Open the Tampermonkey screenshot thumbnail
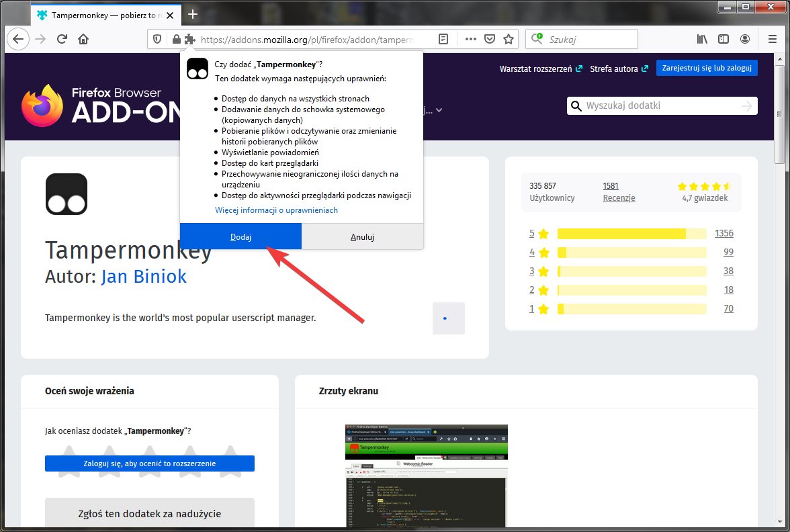The height and width of the screenshot is (532, 790). coord(426,476)
